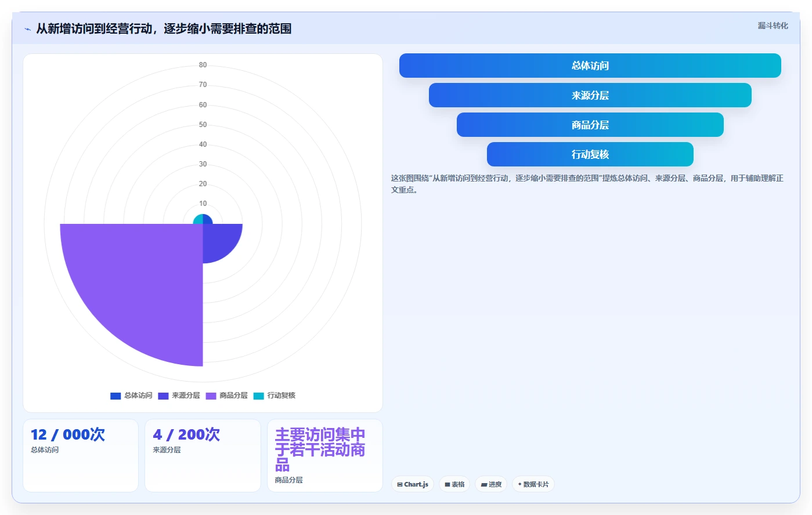Toggle 行动复核 legend color swatch
The width and height of the screenshot is (812, 515).
tap(258, 396)
